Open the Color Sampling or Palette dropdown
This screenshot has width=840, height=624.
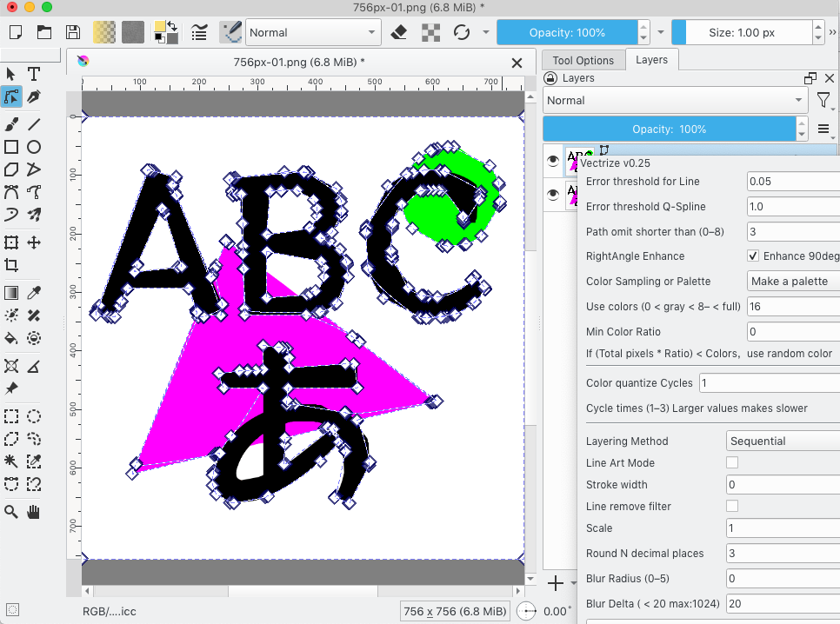(793, 282)
